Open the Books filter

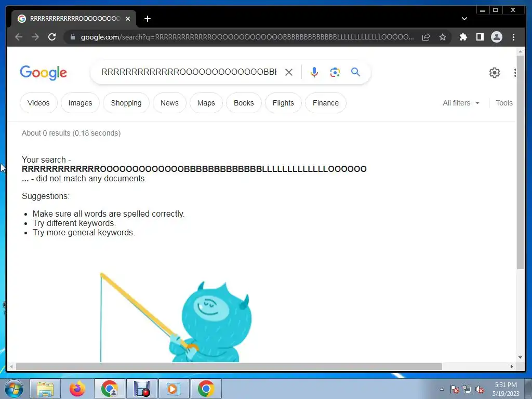(x=244, y=103)
